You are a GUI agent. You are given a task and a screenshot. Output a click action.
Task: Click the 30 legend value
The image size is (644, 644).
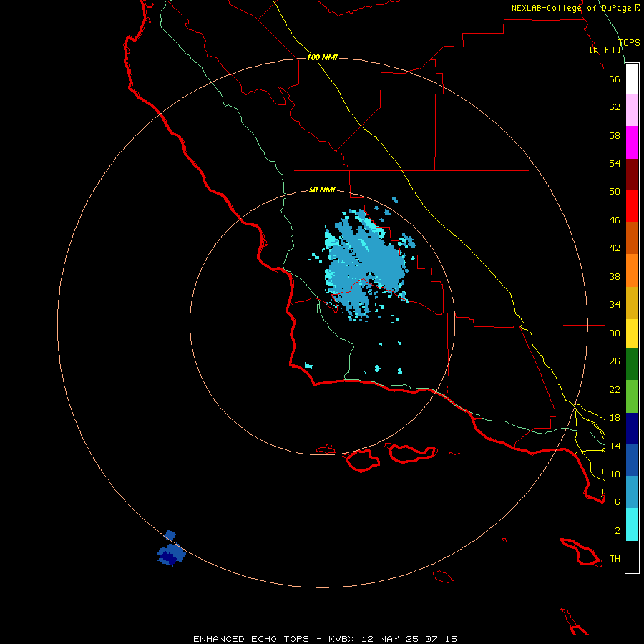click(x=615, y=333)
